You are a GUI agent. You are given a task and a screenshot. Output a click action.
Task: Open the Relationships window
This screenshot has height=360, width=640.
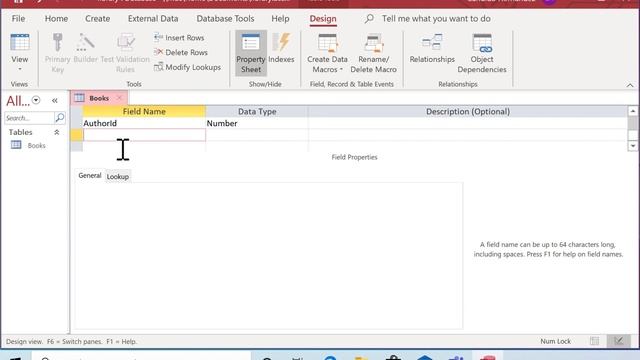pos(432,48)
